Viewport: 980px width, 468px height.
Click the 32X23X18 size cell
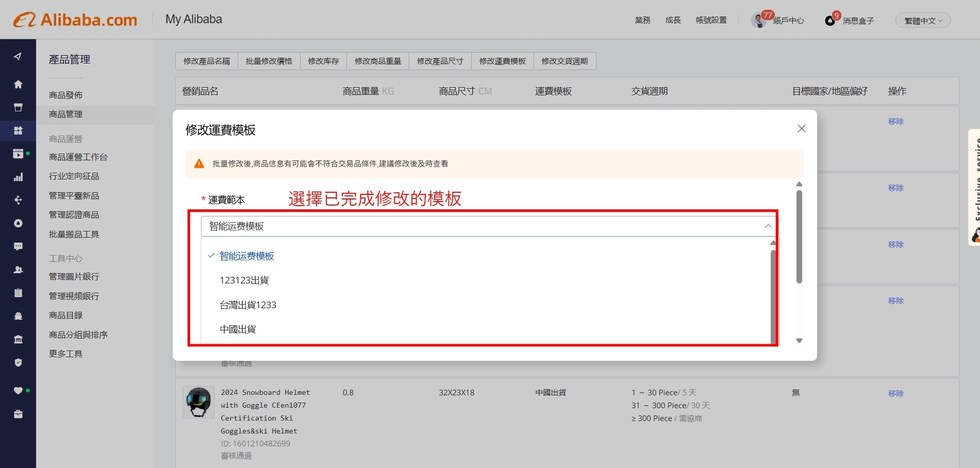[x=456, y=393]
